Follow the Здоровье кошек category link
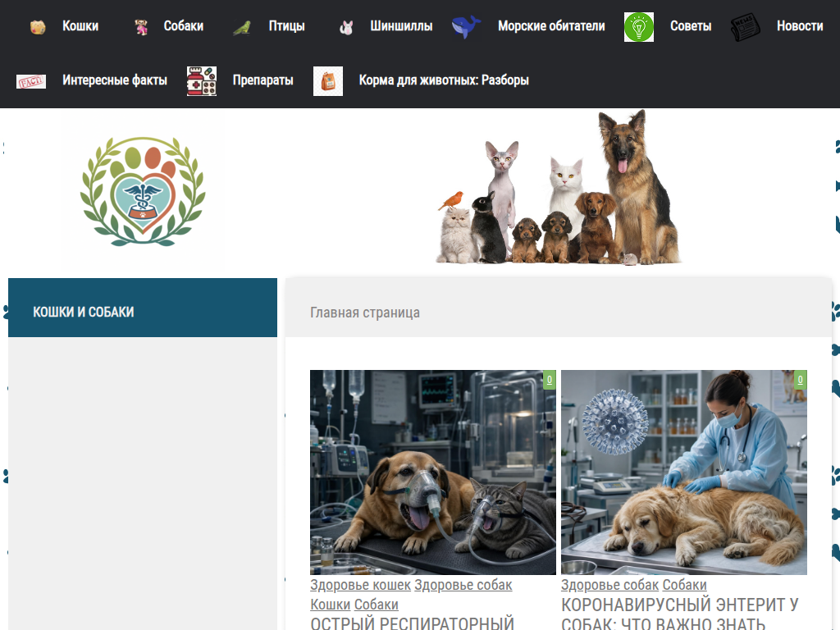 (x=361, y=585)
